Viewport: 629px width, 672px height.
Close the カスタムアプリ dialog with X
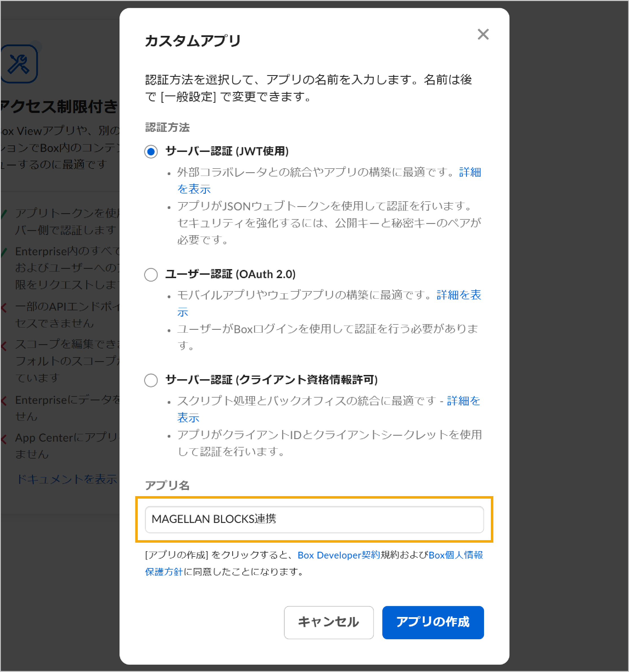(x=483, y=34)
